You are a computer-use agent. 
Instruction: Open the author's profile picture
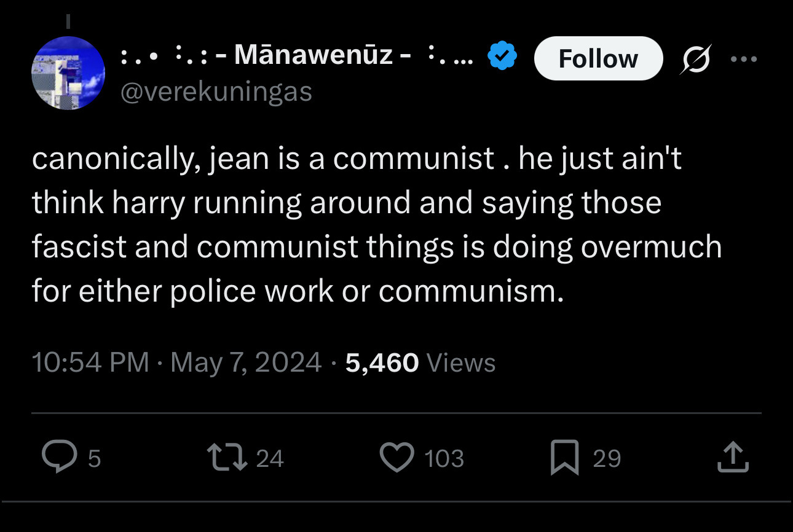tap(68, 72)
